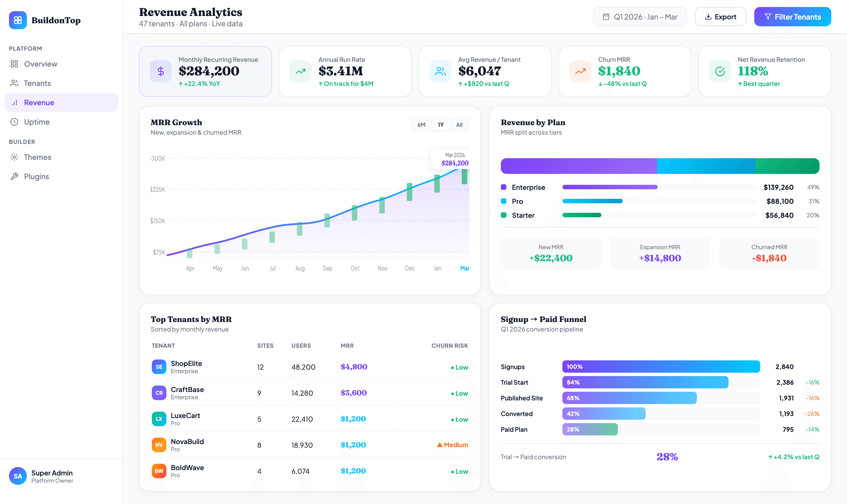Click the Export button
Viewport: 847px width, 504px height.
[720, 16]
